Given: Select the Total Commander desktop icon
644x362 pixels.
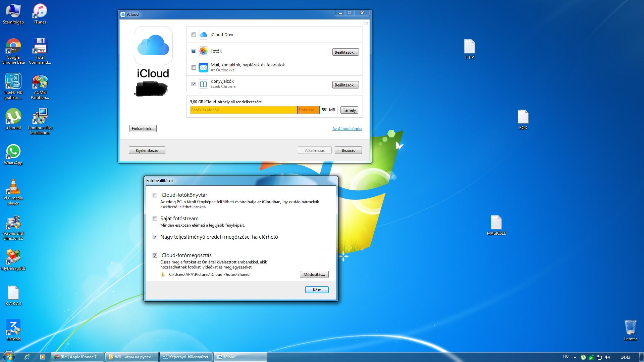Looking at the screenshot, I should pos(40,51).
